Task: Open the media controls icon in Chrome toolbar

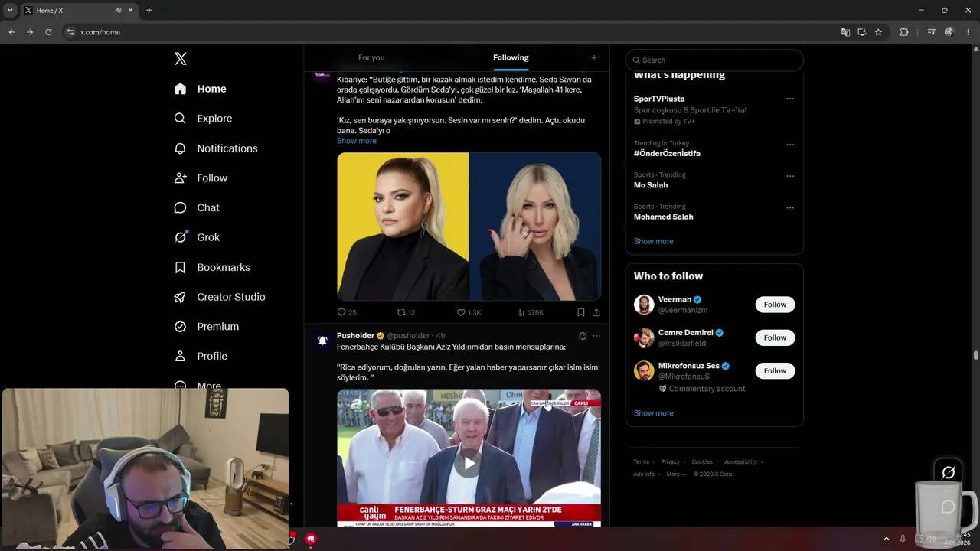Action: [x=931, y=32]
